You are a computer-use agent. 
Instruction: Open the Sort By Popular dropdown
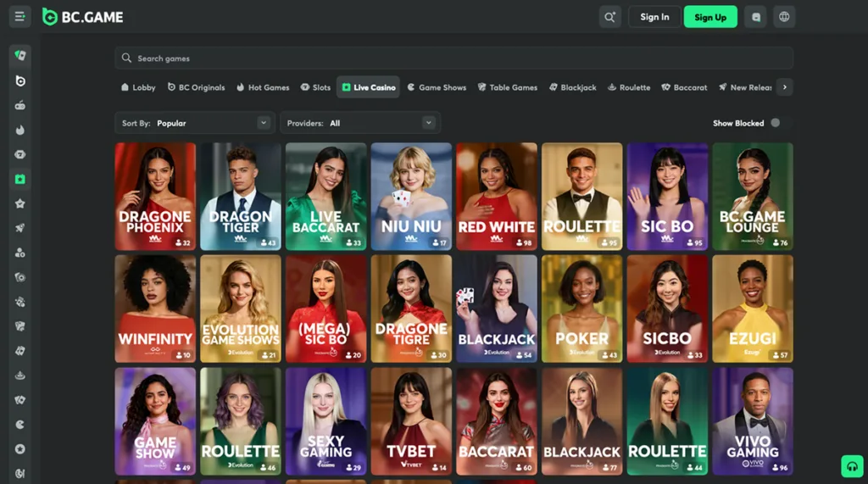point(194,123)
